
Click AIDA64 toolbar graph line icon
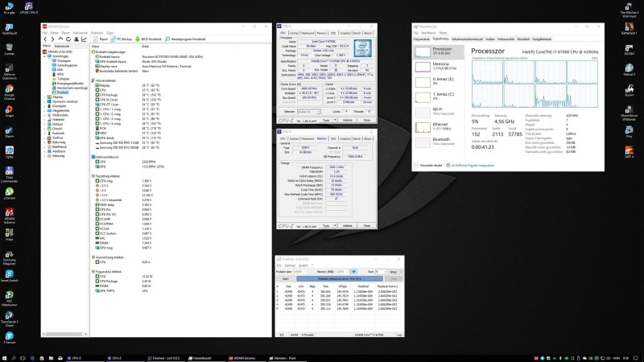pyautogui.click(x=84, y=39)
